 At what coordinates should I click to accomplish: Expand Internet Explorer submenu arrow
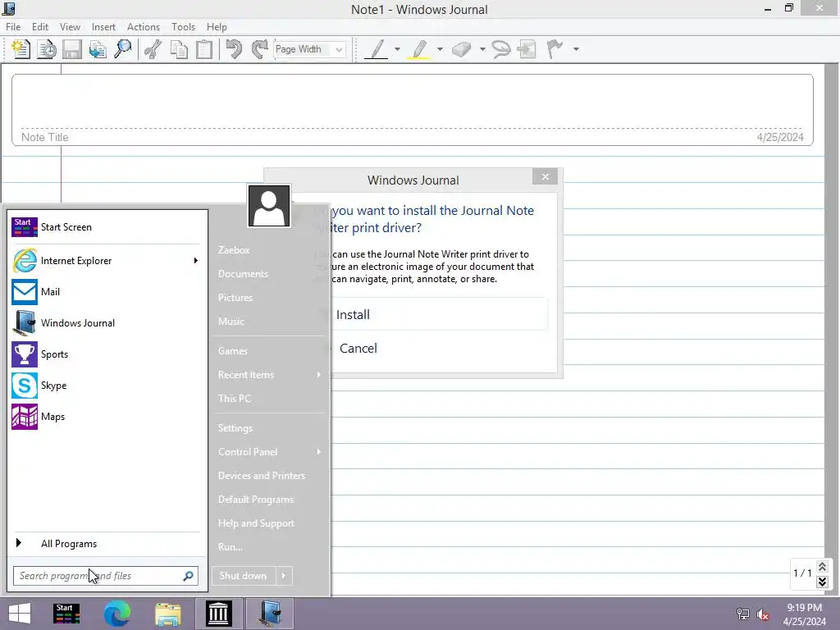tap(195, 260)
